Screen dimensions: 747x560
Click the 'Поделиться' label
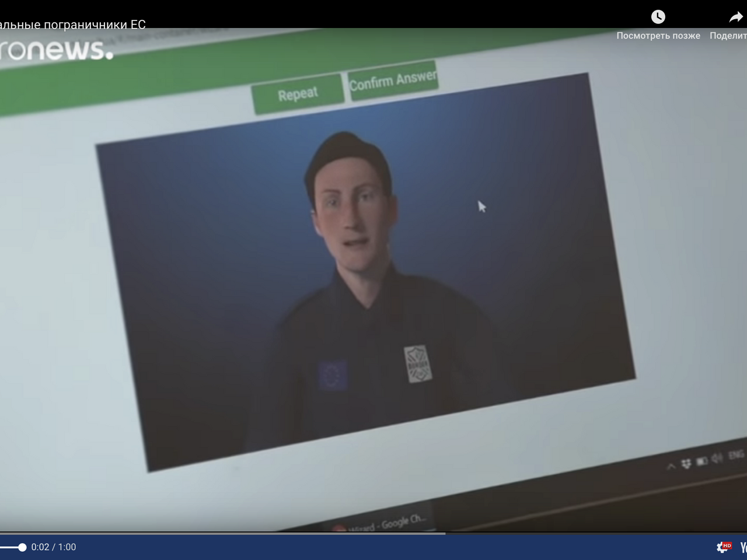(728, 36)
